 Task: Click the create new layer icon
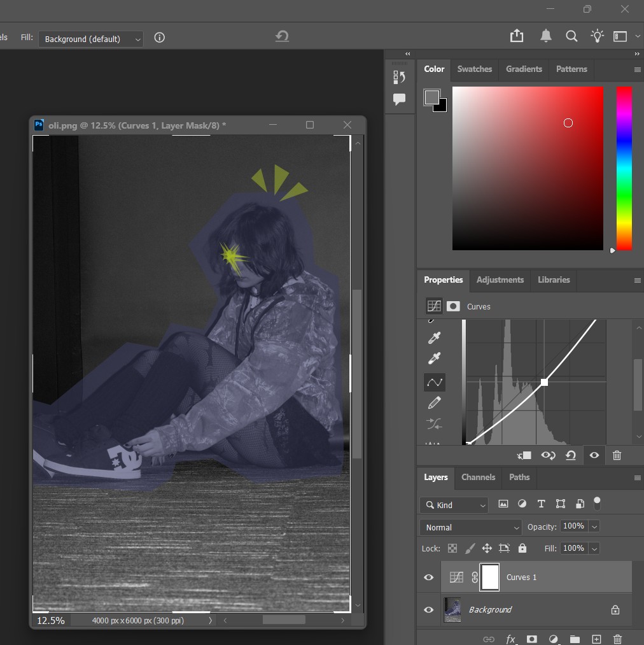click(x=596, y=639)
